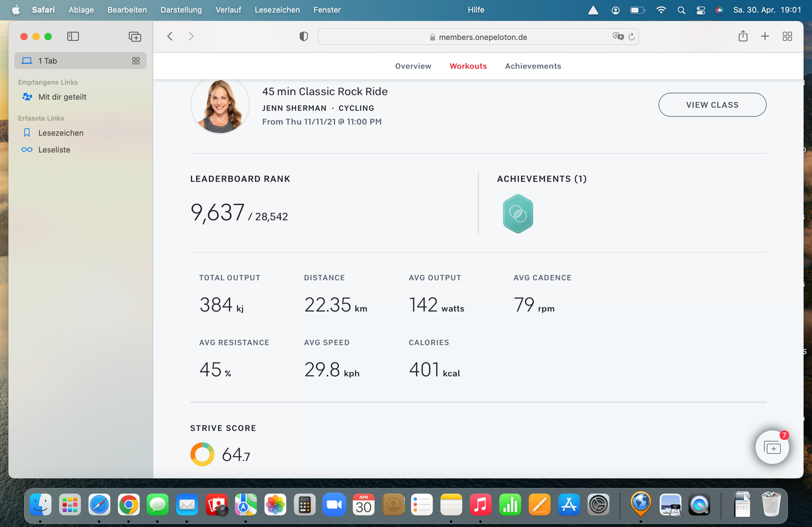Open the Share menu
The width and height of the screenshot is (812, 527).
[743, 37]
